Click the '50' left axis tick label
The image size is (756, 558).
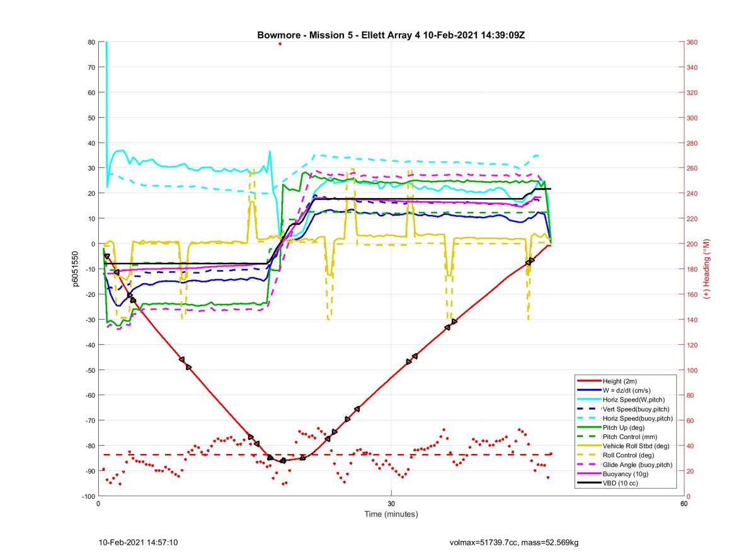91,118
